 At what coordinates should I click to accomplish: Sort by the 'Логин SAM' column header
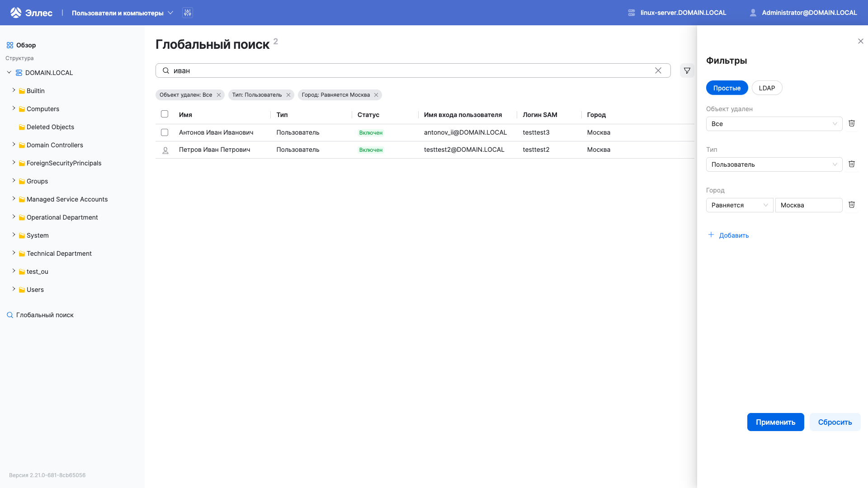pos(540,115)
